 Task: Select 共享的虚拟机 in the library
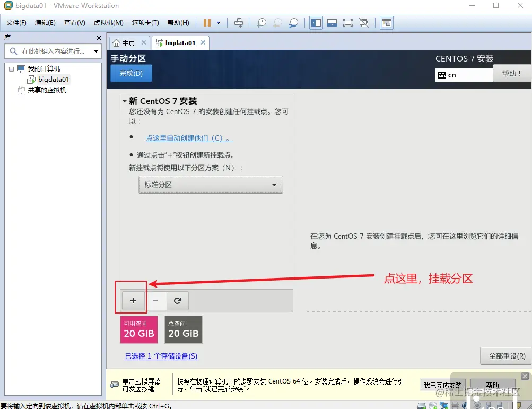(x=47, y=90)
